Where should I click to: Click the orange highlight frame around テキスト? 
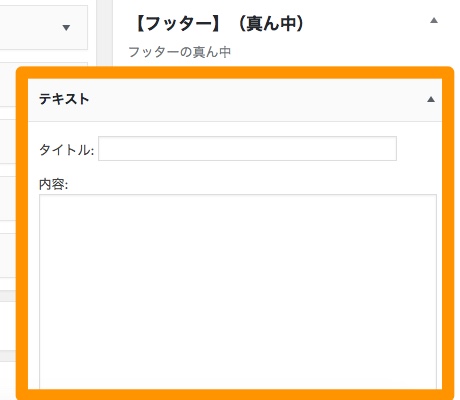click(235, 73)
